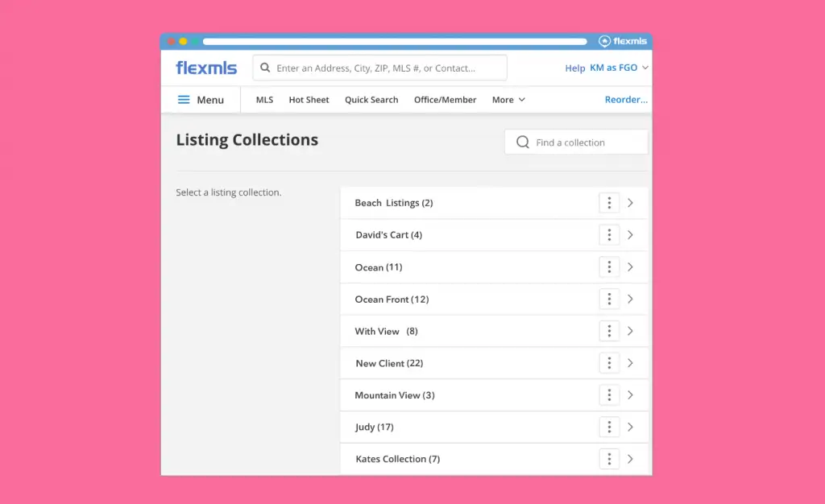The width and height of the screenshot is (825, 504).
Task: Open three-dot options for Ocean Front
Action: pos(609,300)
